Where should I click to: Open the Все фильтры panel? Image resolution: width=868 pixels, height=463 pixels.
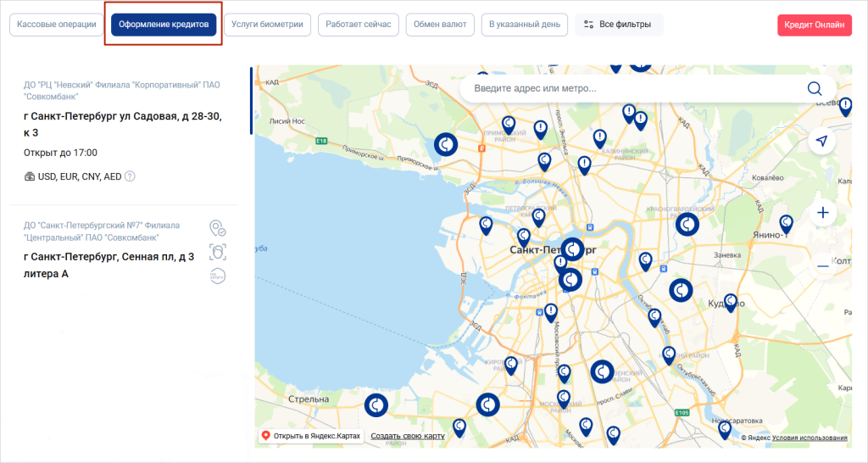(619, 25)
